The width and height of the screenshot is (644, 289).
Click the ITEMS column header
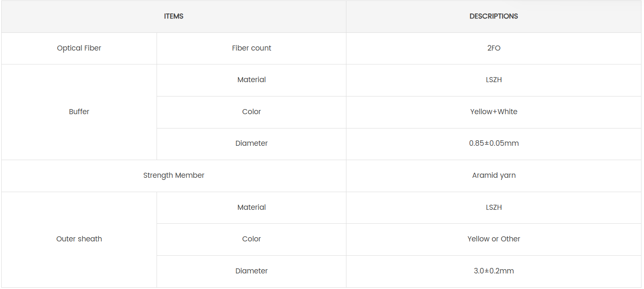pos(173,16)
